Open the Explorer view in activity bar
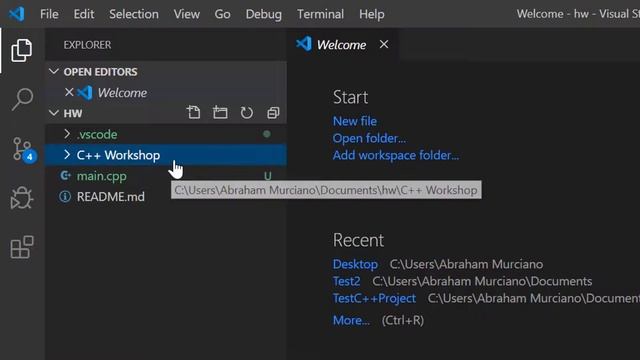This screenshot has width=640, height=360. [22, 50]
